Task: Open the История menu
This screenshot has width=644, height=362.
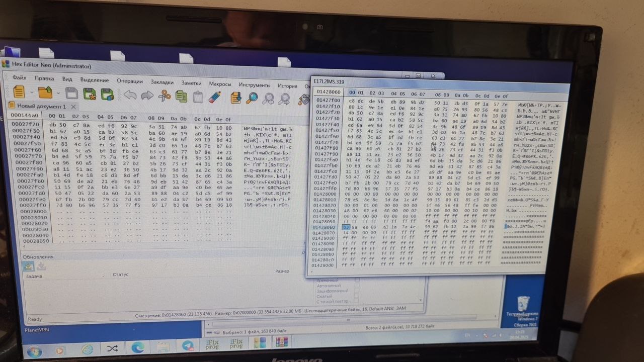Action: (x=288, y=86)
